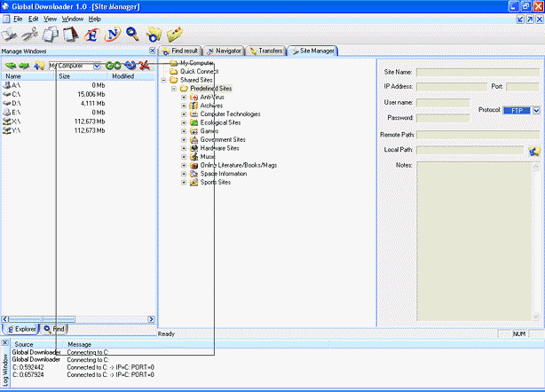Close the Manage Windows panel
545x392 pixels.
153,51
